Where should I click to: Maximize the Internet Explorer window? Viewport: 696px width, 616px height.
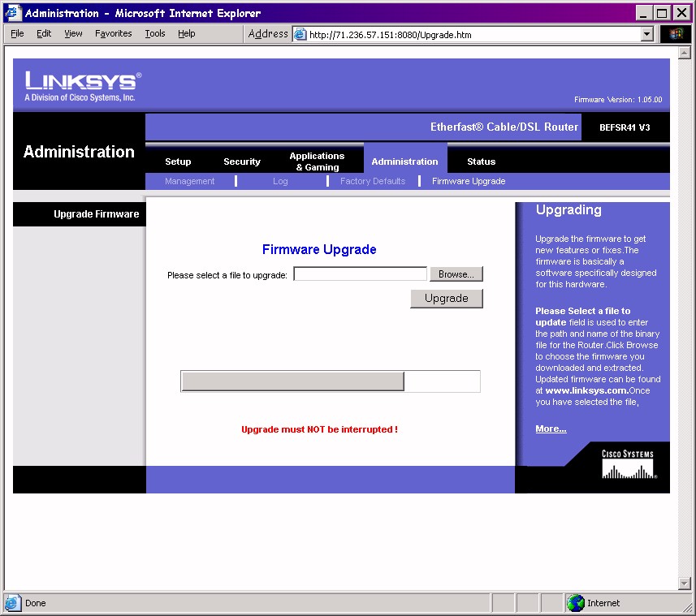coord(661,12)
